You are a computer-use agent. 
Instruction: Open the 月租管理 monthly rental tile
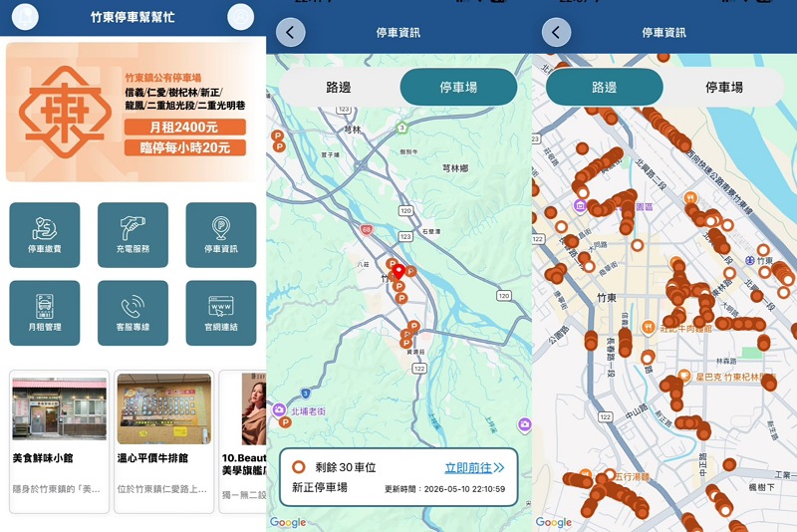click(45, 313)
